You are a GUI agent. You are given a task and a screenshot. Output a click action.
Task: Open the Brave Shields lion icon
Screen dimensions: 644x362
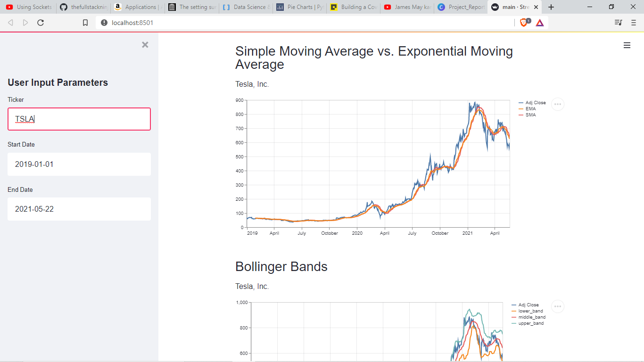(x=525, y=22)
